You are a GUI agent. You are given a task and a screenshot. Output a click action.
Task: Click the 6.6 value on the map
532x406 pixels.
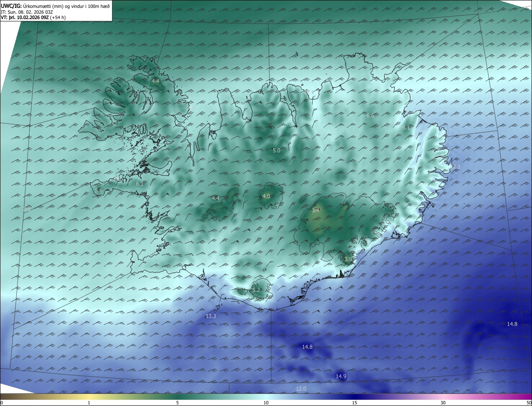[370, 116]
